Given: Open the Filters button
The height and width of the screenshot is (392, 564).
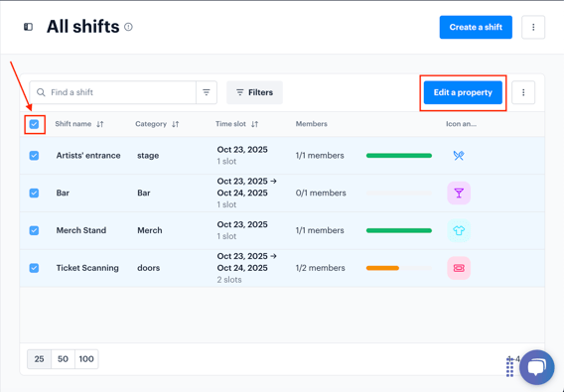Looking at the screenshot, I should [254, 92].
